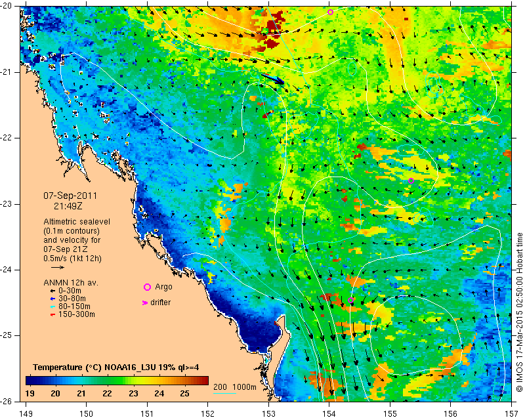Click the '21:49Z' time label
This screenshot has height=420, width=525.
click(68, 206)
